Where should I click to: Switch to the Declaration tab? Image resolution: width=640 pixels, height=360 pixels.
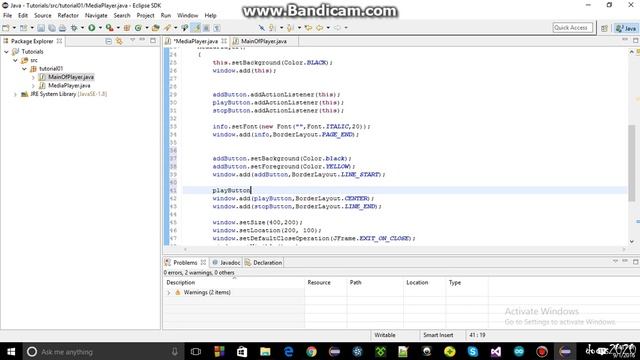click(264, 263)
